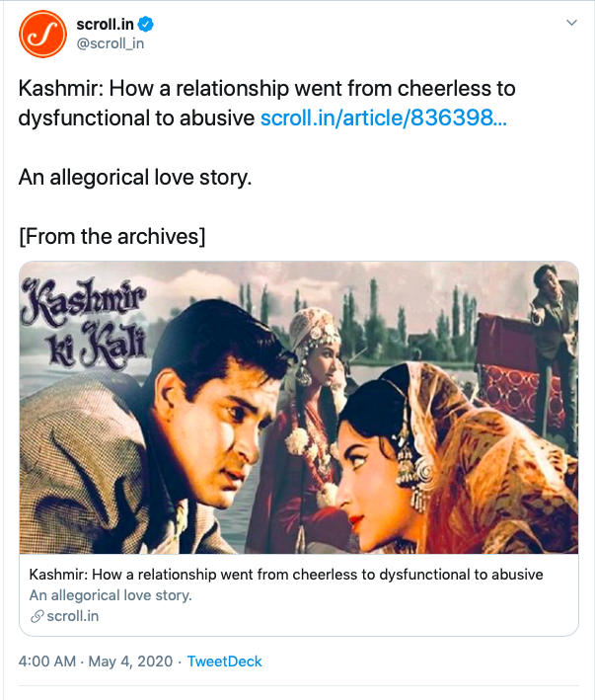Click the '[From the archives]' tweet line

tap(112, 238)
